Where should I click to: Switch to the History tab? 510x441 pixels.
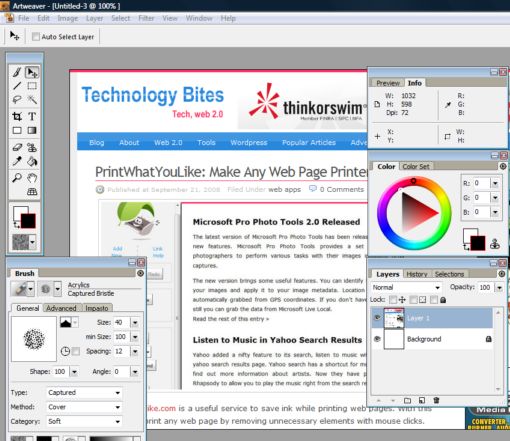tap(417, 274)
